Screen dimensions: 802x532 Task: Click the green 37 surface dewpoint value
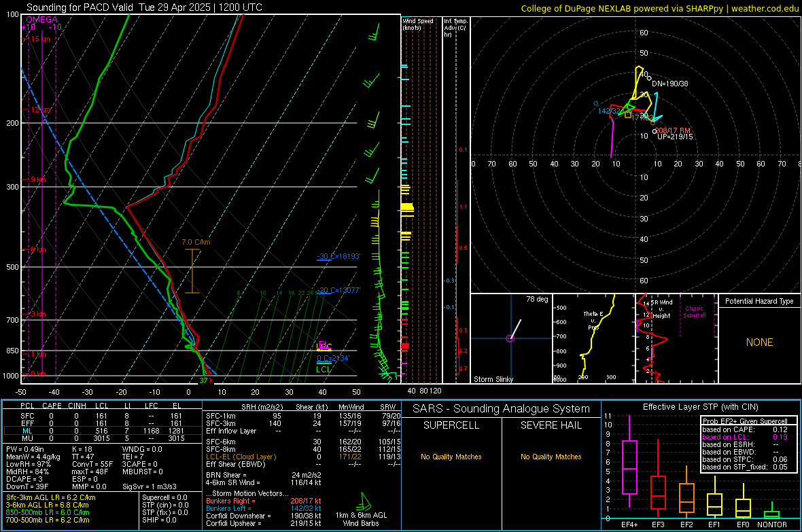204,380
